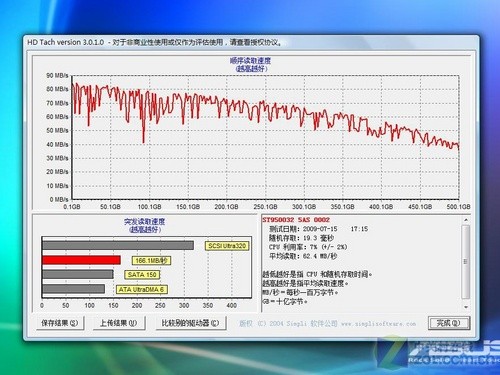Viewport: 500px width, 375px height.
Task: Click the 100.1GB axis label
Action: coord(149,207)
